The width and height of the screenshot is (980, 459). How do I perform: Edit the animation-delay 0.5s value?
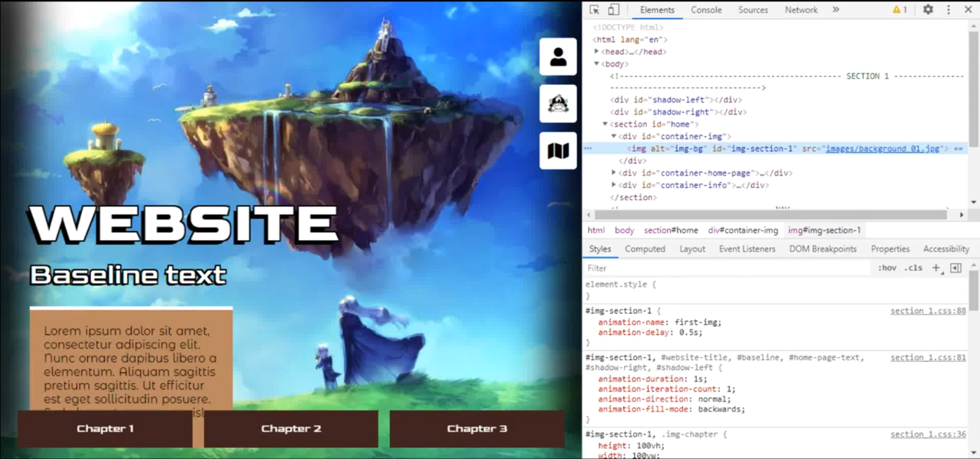(x=690, y=332)
